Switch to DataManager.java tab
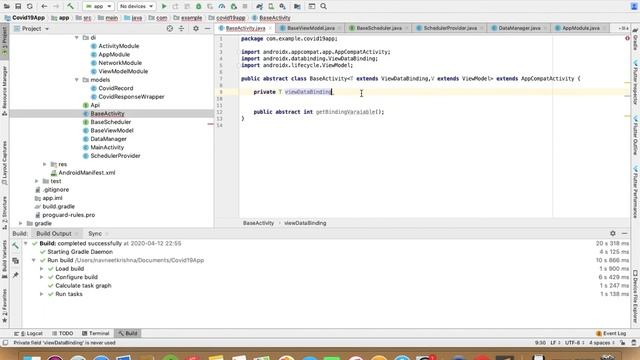Image resolution: width=640 pixels, height=360 pixels. click(520, 28)
